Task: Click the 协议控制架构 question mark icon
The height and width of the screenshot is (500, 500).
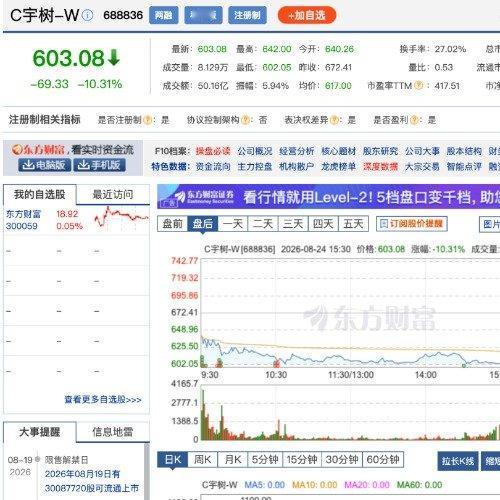Action: coord(246,120)
